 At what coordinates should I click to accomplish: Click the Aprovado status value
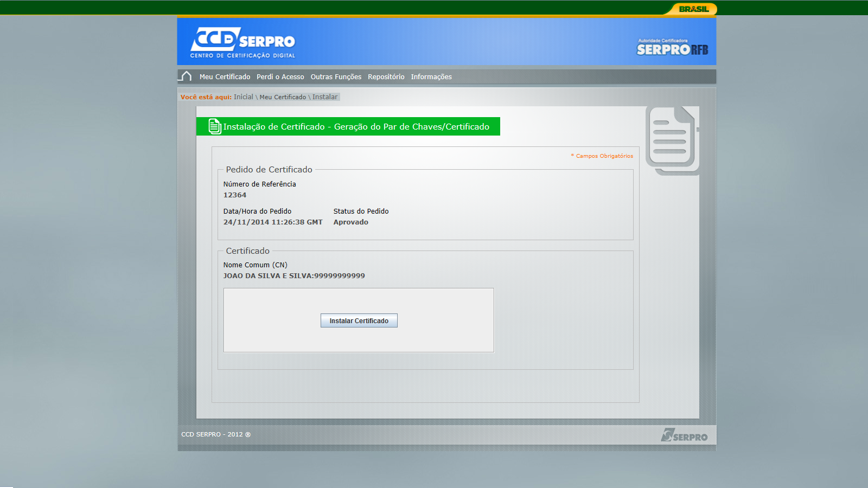click(350, 222)
